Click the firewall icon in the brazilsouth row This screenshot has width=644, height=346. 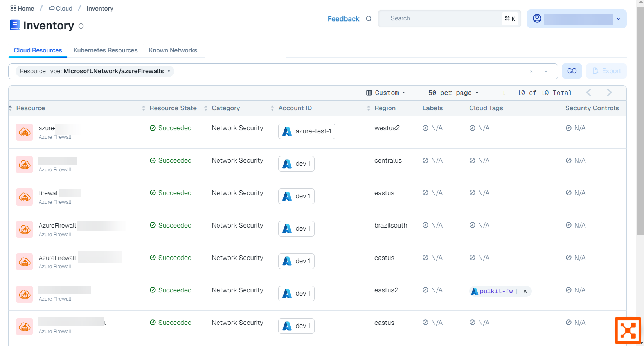point(25,229)
